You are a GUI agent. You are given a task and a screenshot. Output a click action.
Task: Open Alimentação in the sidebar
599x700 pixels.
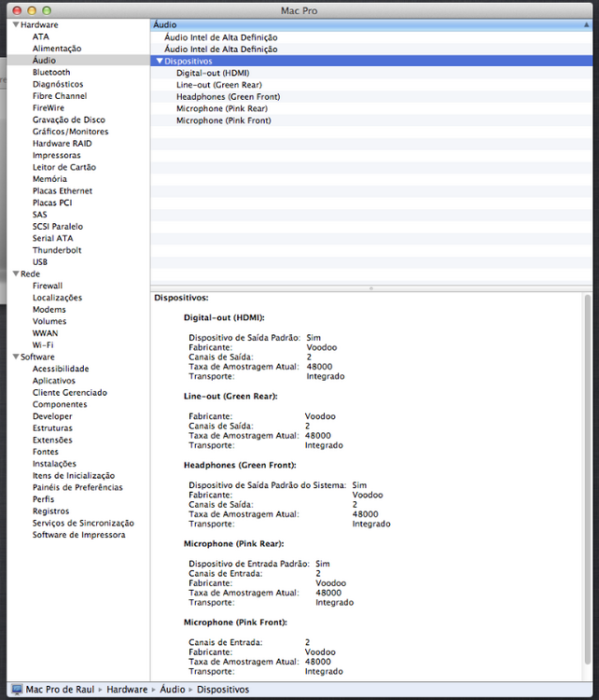[57, 49]
